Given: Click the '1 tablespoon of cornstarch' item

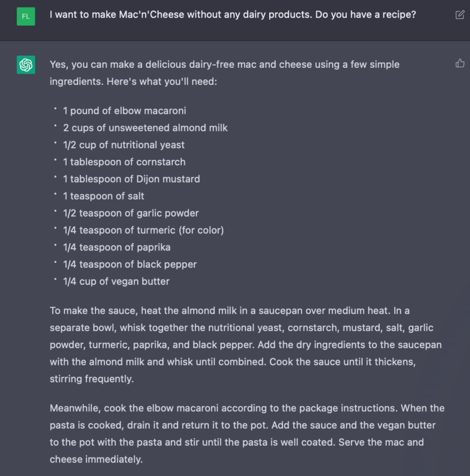Looking at the screenshot, I should click(x=124, y=162).
